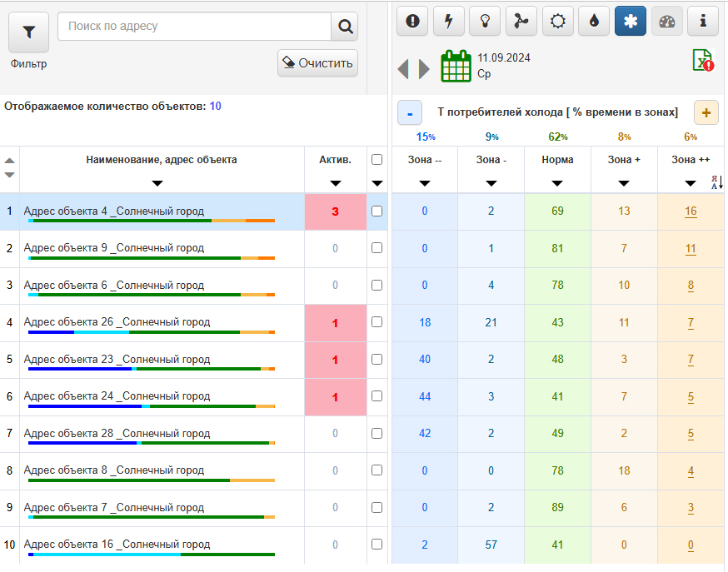Switch to the cold snowflake tab

pyautogui.click(x=631, y=22)
